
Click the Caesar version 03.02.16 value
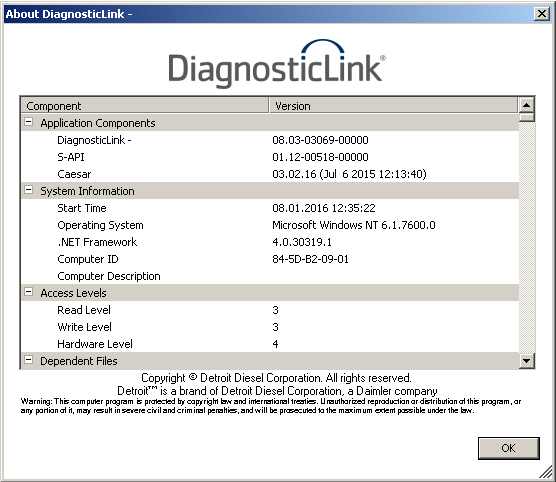point(349,174)
